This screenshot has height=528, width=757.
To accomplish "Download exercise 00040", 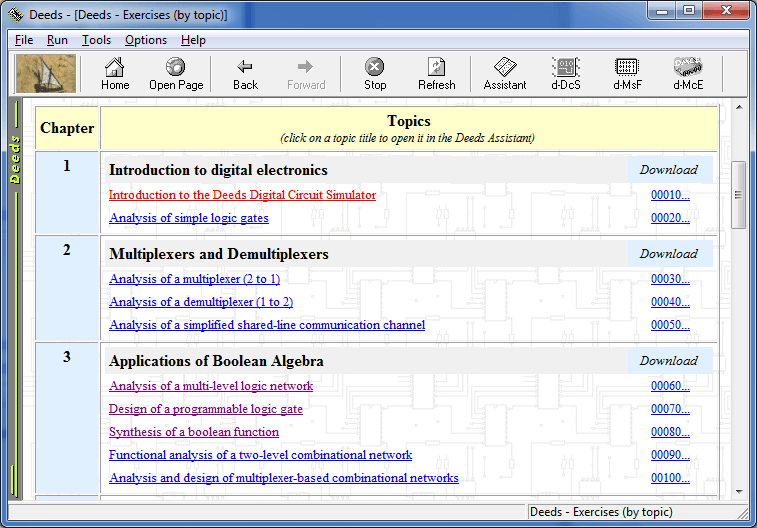I will click(670, 302).
